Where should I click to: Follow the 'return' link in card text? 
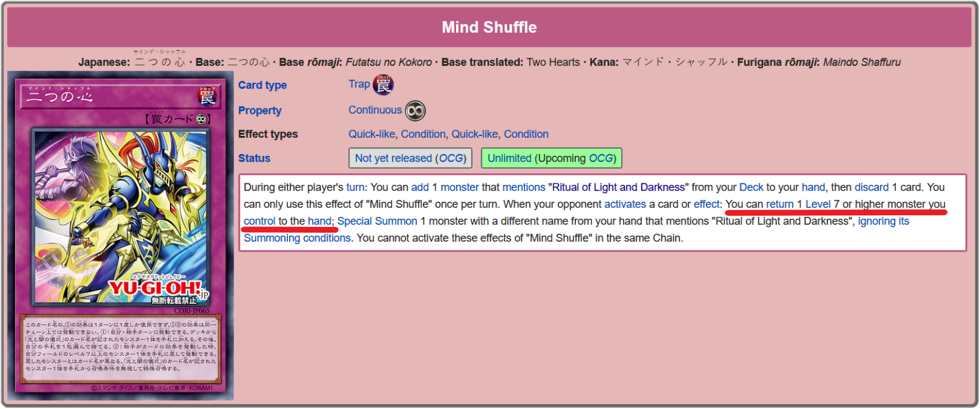click(780, 204)
